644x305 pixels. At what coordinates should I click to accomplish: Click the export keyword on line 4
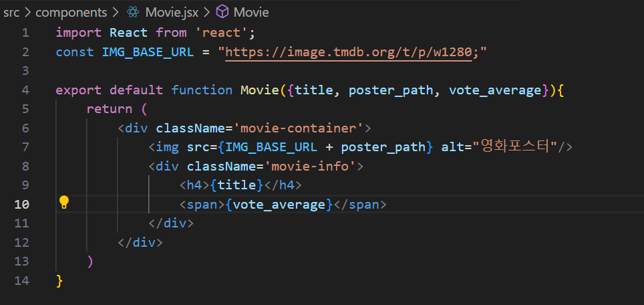coord(78,90)
